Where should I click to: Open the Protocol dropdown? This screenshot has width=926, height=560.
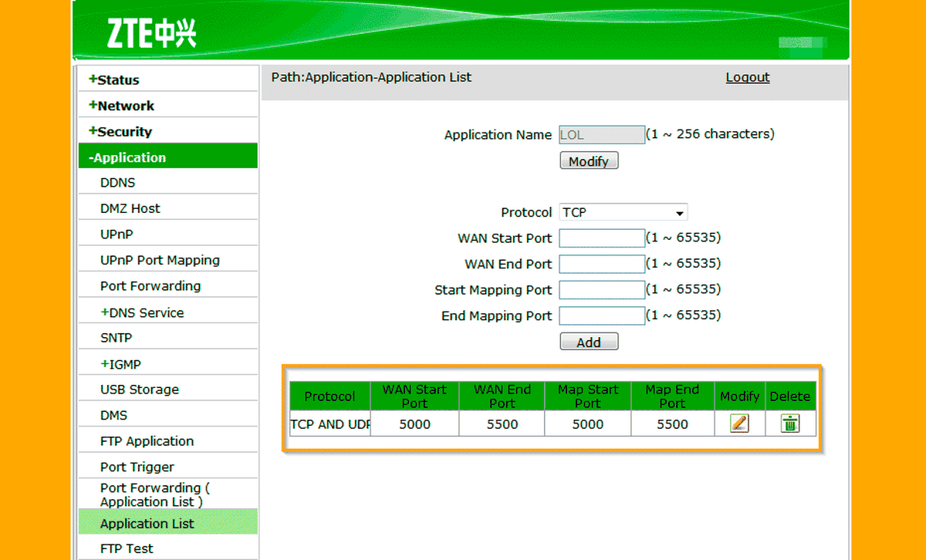(623, 212)
